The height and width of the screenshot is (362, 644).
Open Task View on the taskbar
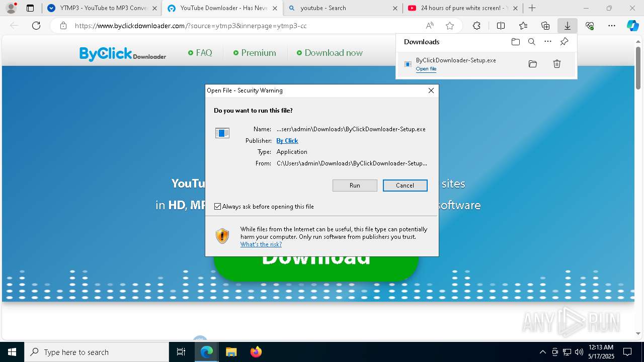tap(181, 352)
